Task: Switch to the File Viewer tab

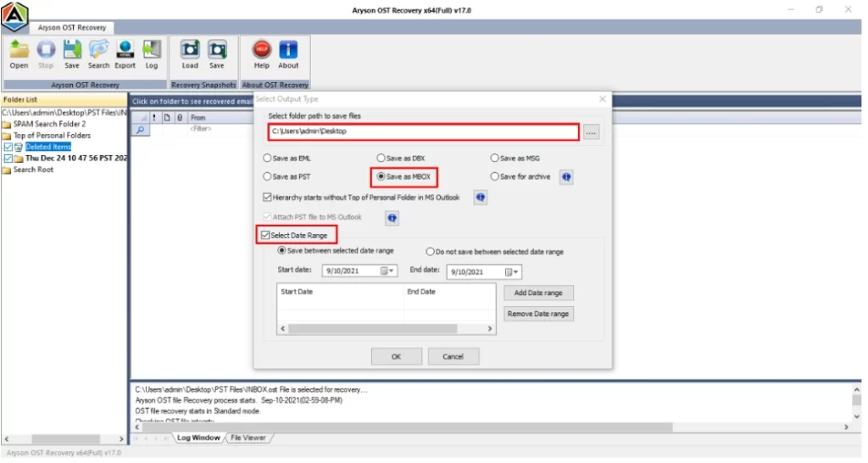Action: tap(248, 438)
